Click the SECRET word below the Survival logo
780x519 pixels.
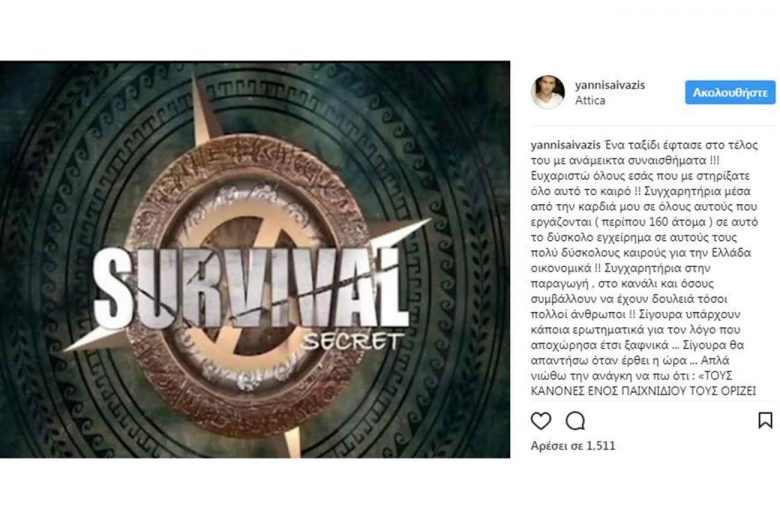pos(353,342)
